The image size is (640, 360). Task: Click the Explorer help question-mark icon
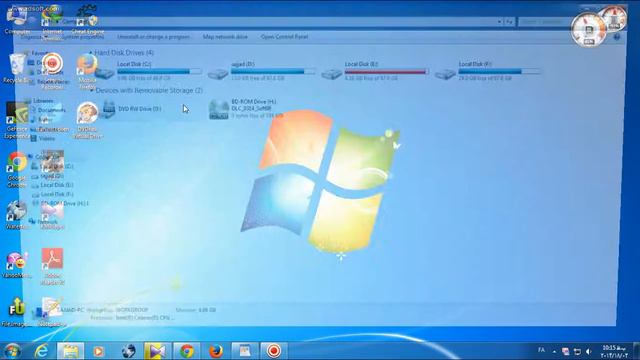[x=617, y=37]
